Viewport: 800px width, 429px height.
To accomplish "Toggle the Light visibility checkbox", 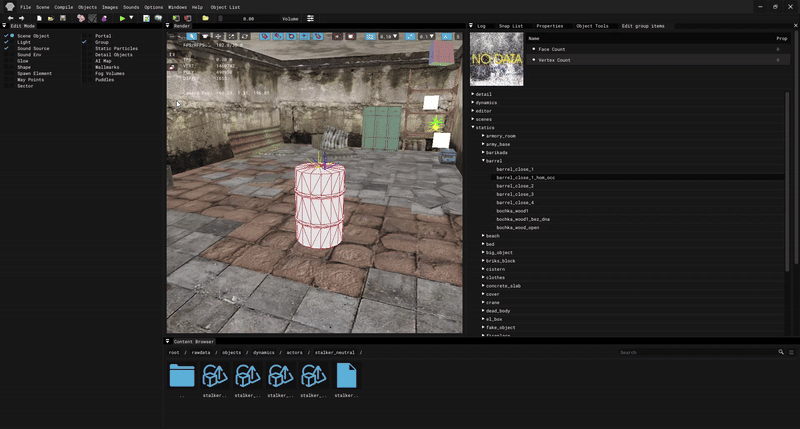I will tap(6, 42).
